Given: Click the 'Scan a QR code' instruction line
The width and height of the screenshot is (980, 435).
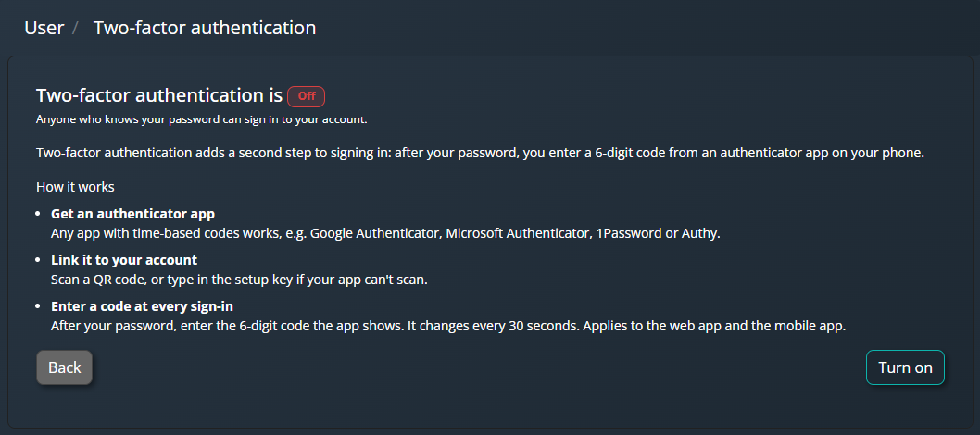Looking at the screenshot, I should [239, 280].
